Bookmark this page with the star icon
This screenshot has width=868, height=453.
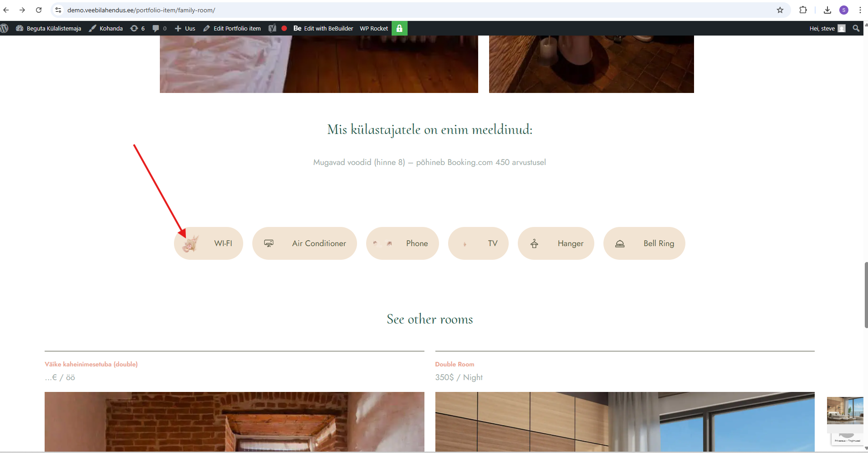tap(780, 10)
